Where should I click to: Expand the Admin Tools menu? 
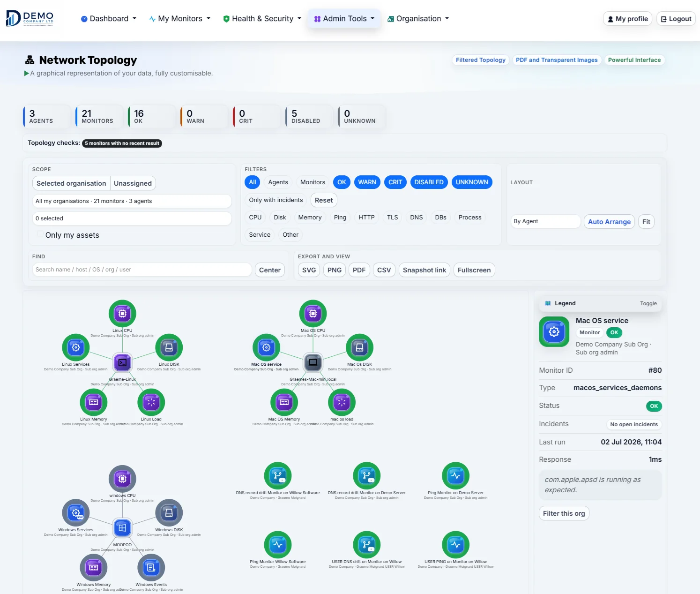pyautogui.click(x=344, y=19)
